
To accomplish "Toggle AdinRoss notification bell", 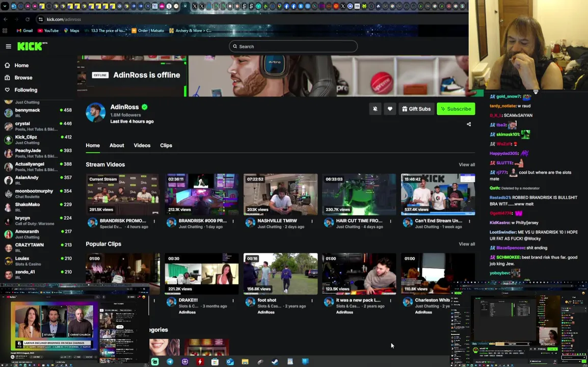I will [375, 109].
